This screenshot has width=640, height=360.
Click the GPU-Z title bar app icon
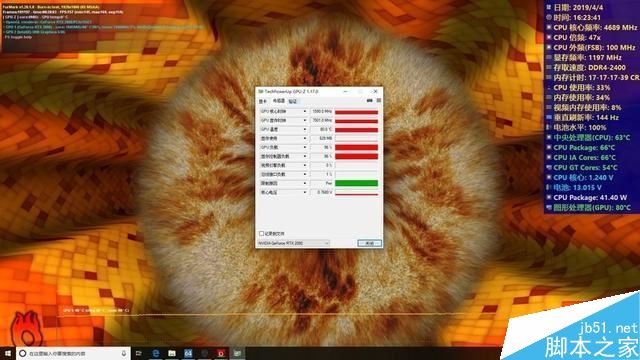coord(260,91)
